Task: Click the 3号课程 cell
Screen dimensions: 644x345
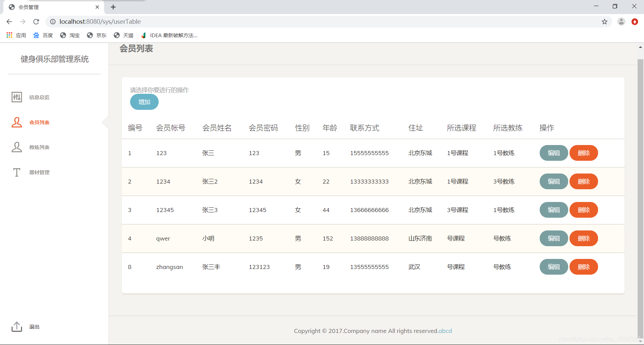Action: coord(458,210)
